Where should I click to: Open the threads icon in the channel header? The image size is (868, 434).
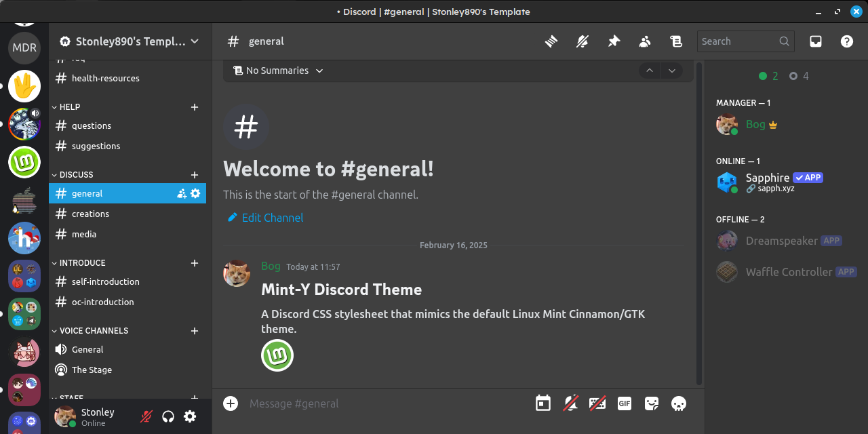coord(551,41)
